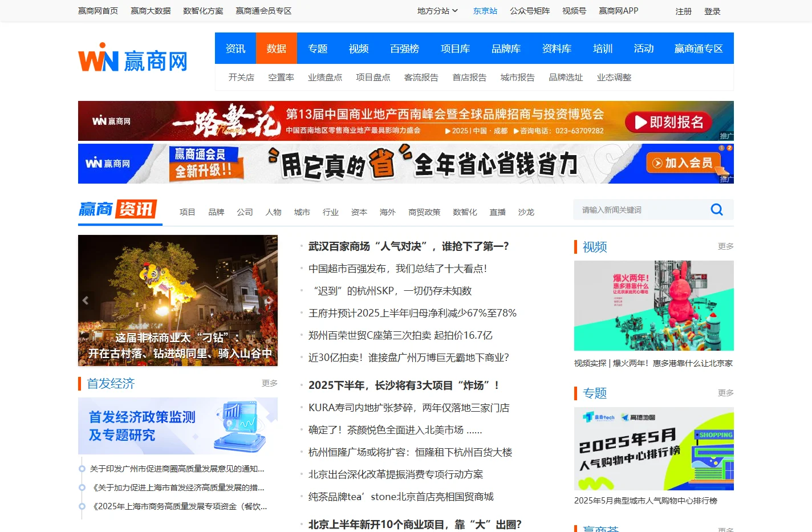Expand the 地方分站 dropdown
This screenshot has height=532, width=812.
437,11
